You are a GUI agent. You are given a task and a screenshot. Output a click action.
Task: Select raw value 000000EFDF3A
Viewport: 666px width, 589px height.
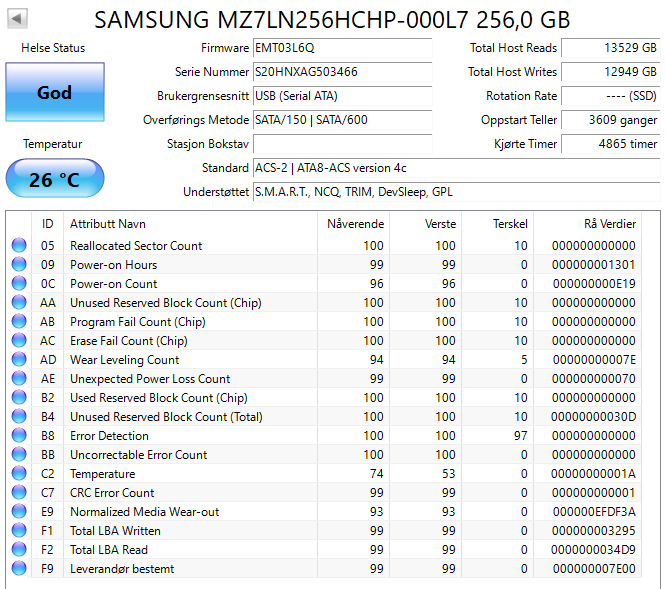click(594, 512)
